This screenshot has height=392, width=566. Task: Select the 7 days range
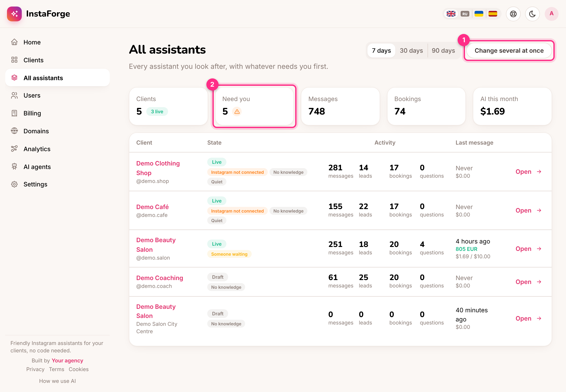pyautogui.click(x=381, y=51)
